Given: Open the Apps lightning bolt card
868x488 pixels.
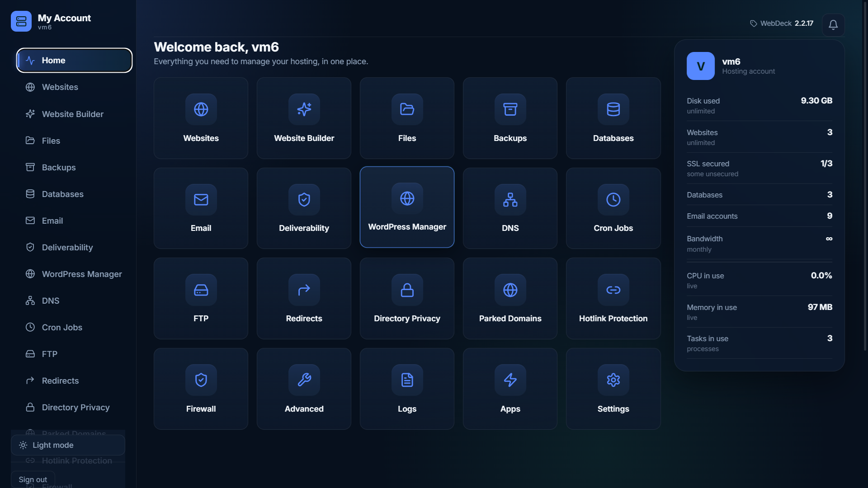Looking at the screenshot, I should tap(510, 389).
